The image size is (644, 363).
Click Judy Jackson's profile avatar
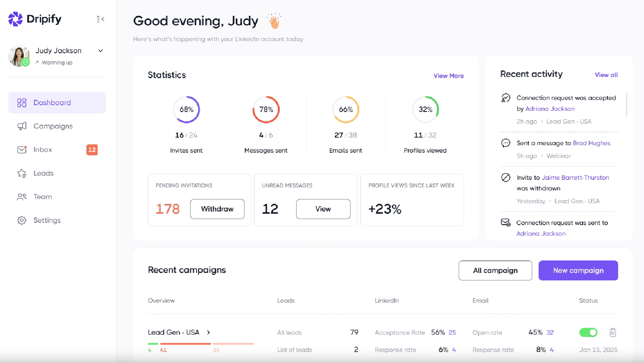(19, 56)
